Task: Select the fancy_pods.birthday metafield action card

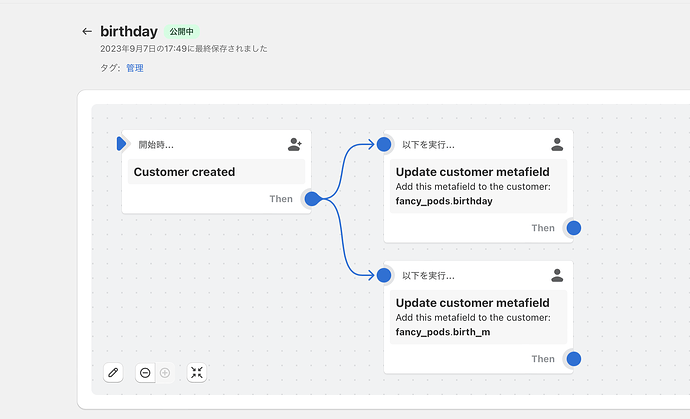Action: click(478, 186)
